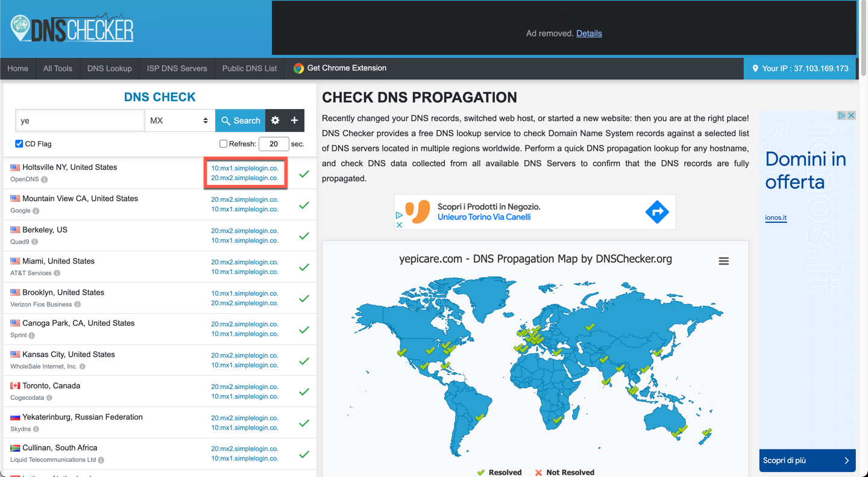The image size is (868, 477).
Task: Click the domain name input field
Action: (80, 120)
